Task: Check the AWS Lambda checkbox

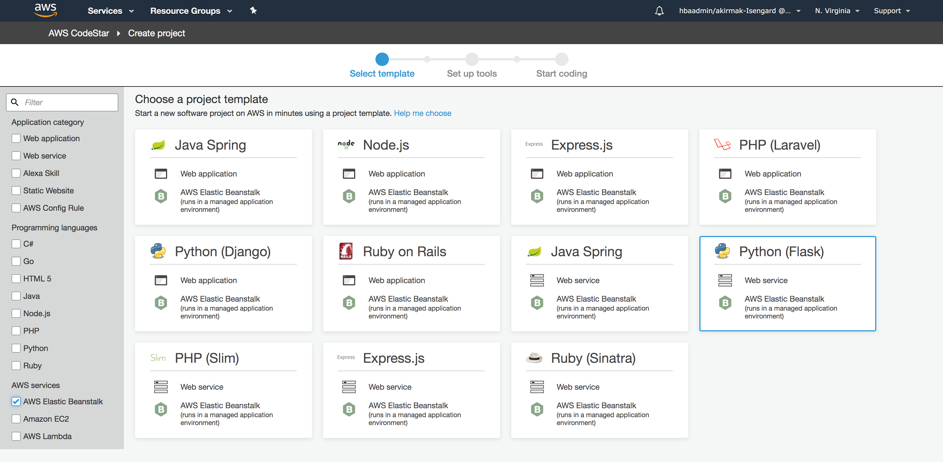Action: coord(16,437)
